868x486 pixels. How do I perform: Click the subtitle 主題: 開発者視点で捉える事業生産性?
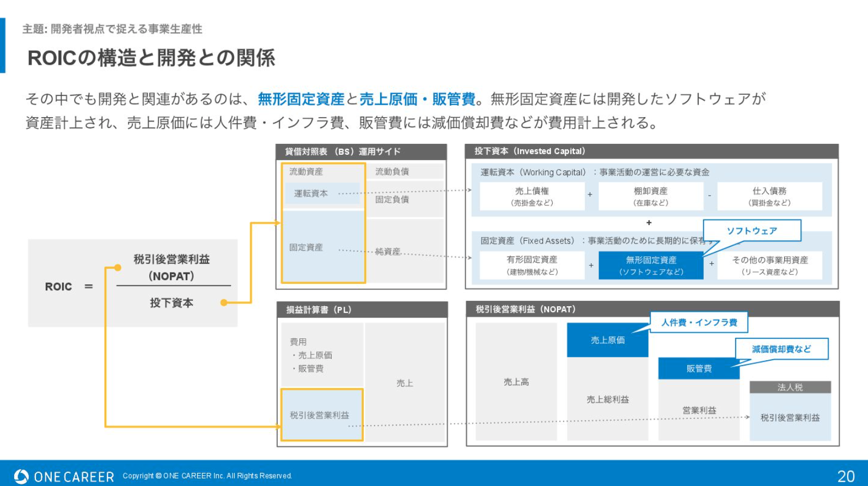112,29
